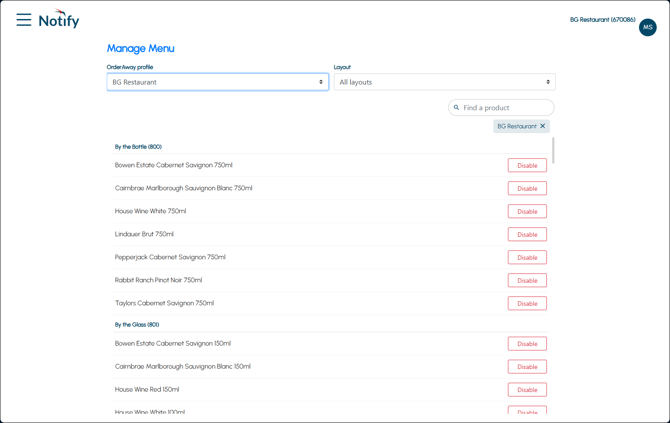
Task: Click the search magnifier icon
Action: 456,108
